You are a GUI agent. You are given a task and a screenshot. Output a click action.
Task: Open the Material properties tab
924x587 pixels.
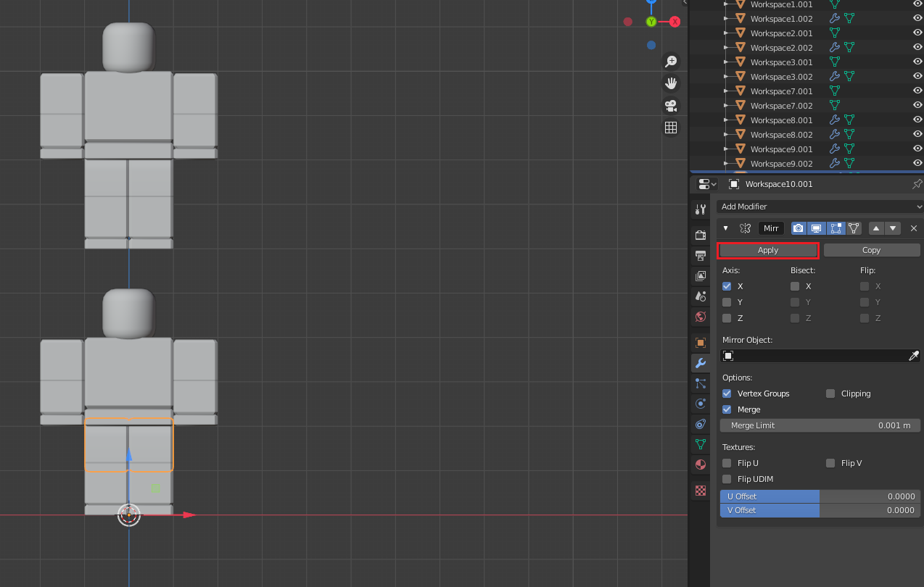[700, 464]
